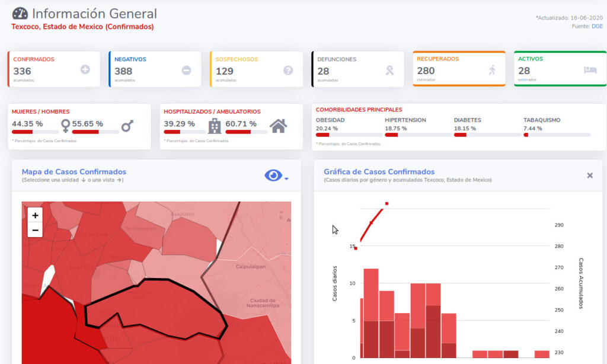Open the DGE source link
Viewport: 607px width, 364px height.
tap(597, 26)
